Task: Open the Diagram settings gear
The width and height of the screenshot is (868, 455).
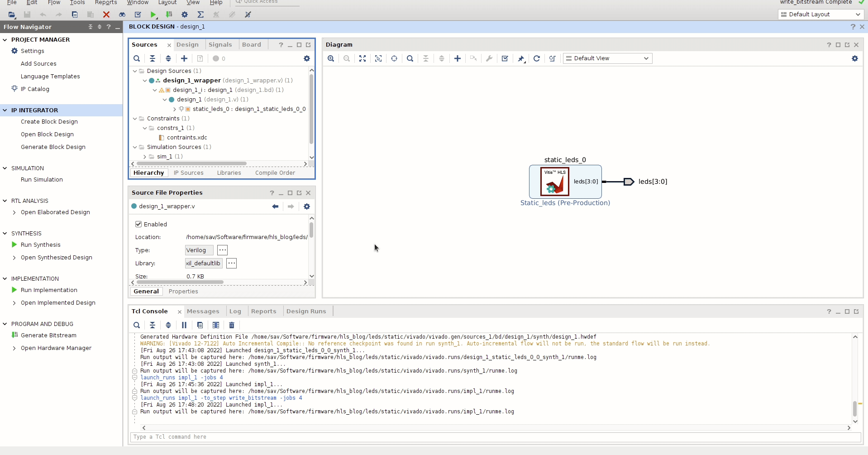Action: coord(854,58)
